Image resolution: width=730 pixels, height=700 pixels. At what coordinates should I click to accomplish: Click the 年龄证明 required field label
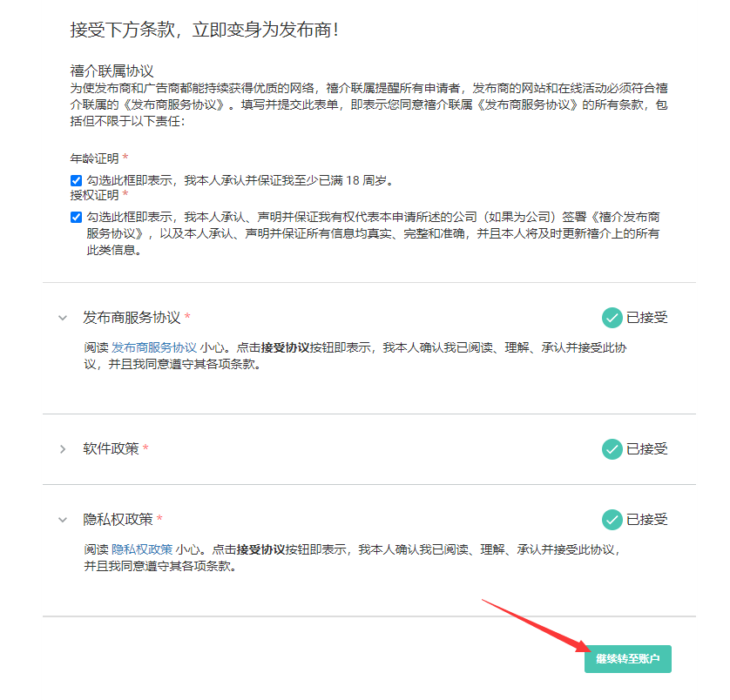94,158
